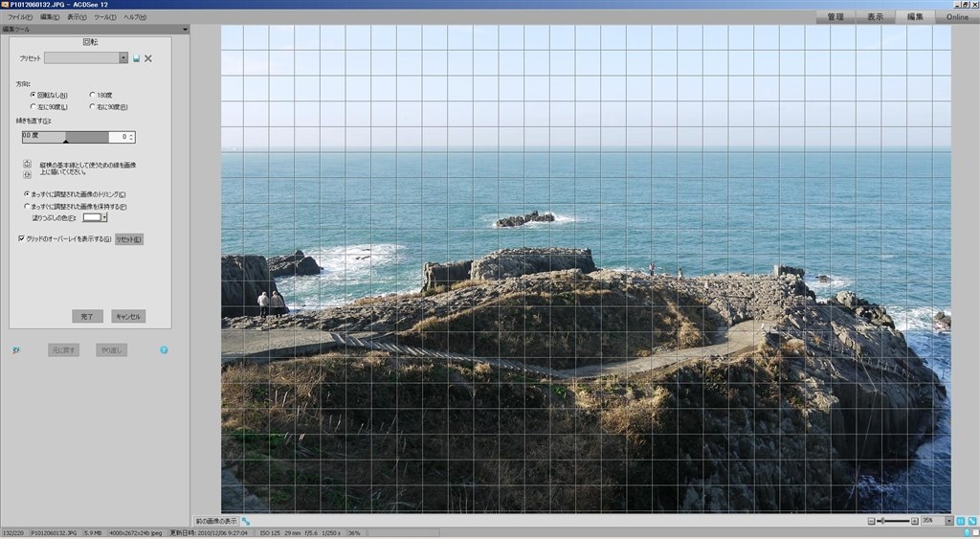This screenshot has height=539, width=980.
Task: Click the icon left of 元に戻す button
Action: [15, 350]
